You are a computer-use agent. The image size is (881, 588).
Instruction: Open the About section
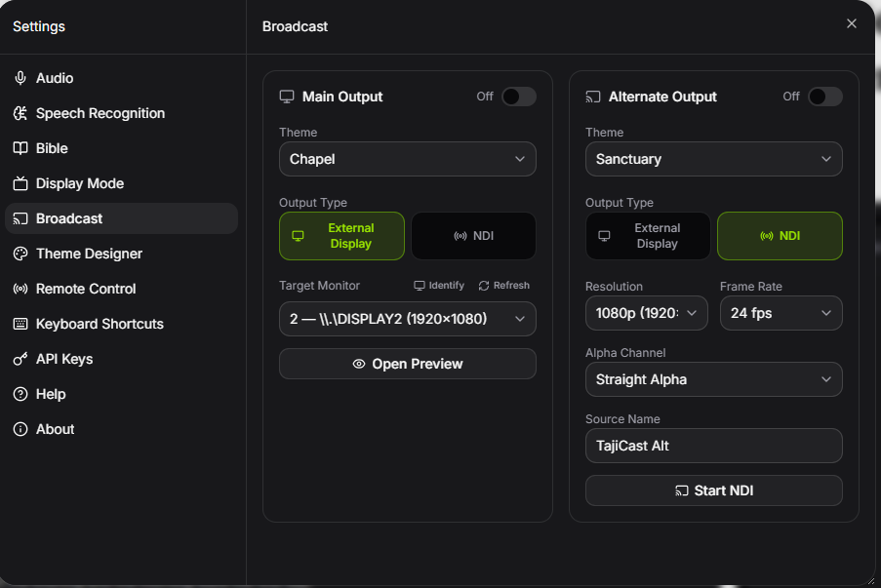point(121,429)
